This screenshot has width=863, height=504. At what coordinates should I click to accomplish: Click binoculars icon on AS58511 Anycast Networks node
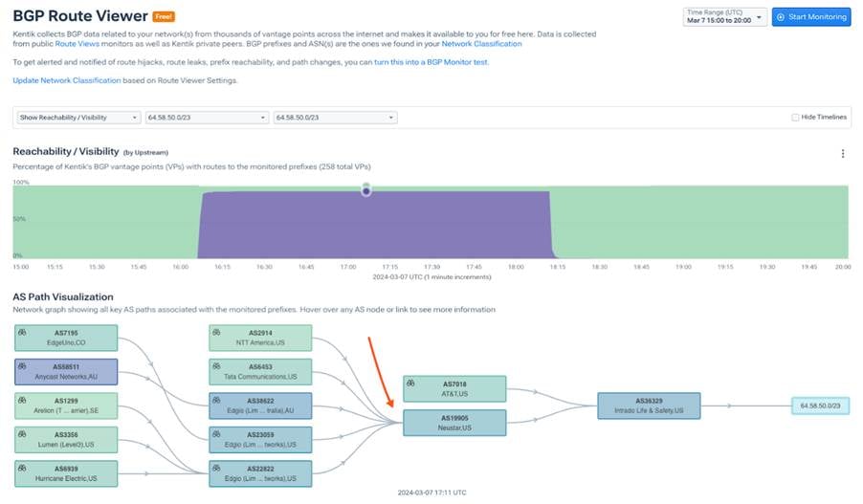click(22, 366)
